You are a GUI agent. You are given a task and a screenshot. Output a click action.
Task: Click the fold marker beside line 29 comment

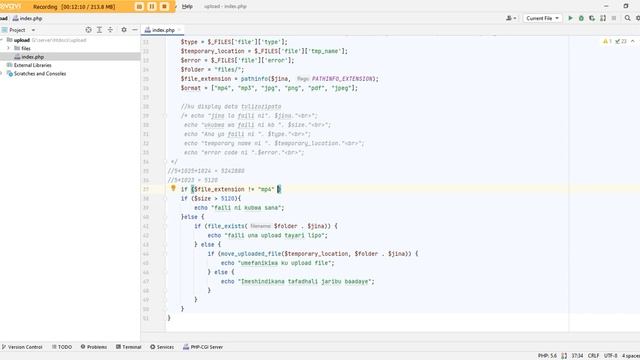point(165,116)
